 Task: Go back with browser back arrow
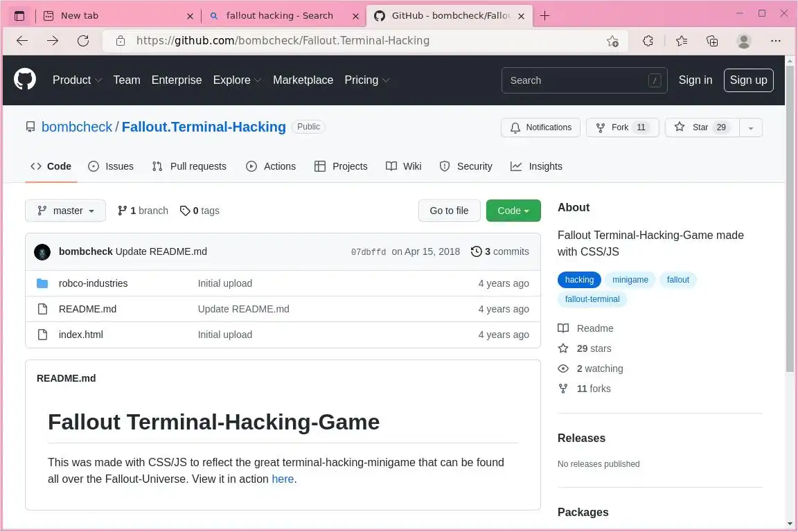point(22,41)
